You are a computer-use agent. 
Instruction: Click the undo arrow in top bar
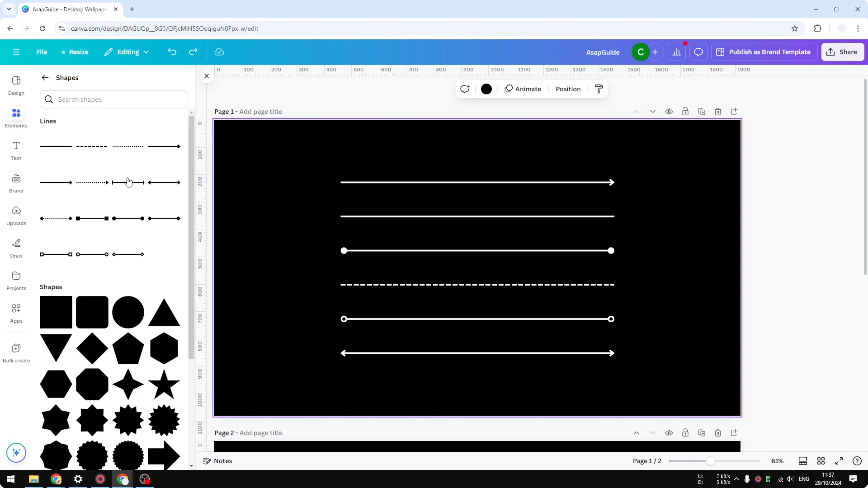(x=172, y=52)
